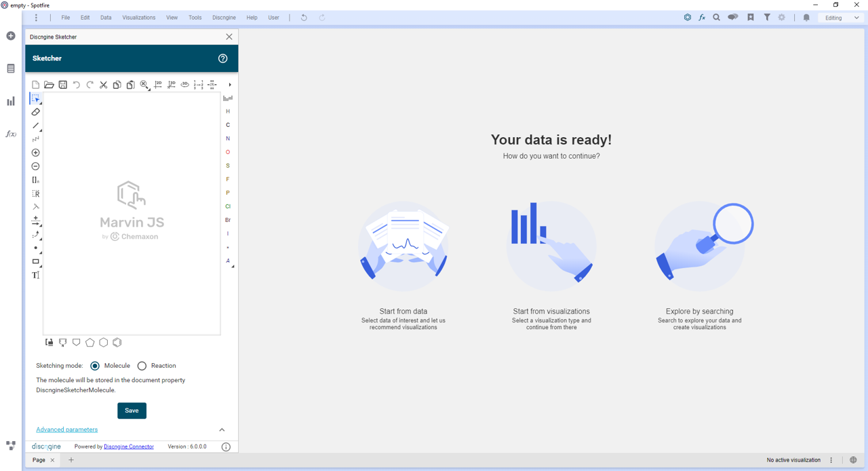Open the Editing mode dropdown
Image resolution: width=868 pixels, height=471 pixels.
click(842, 18)
